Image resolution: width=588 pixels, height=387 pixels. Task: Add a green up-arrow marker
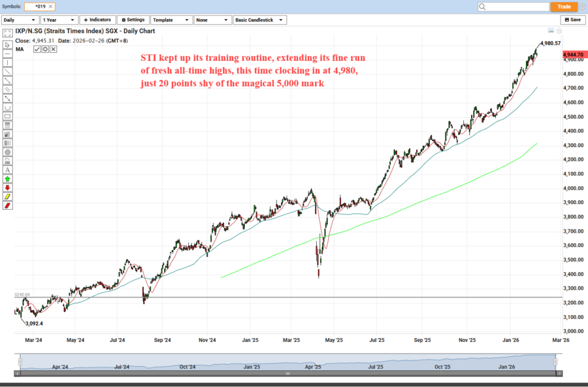7,178
